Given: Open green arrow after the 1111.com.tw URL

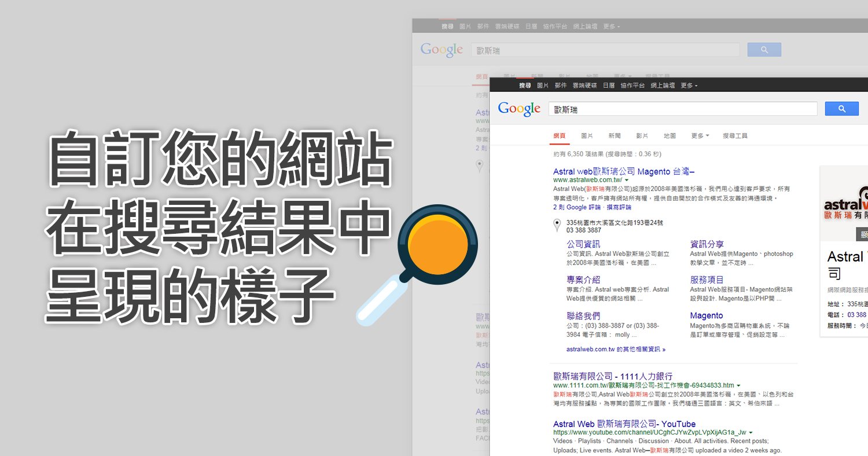Looking at the screenshot, I should (x=738, y=385).
